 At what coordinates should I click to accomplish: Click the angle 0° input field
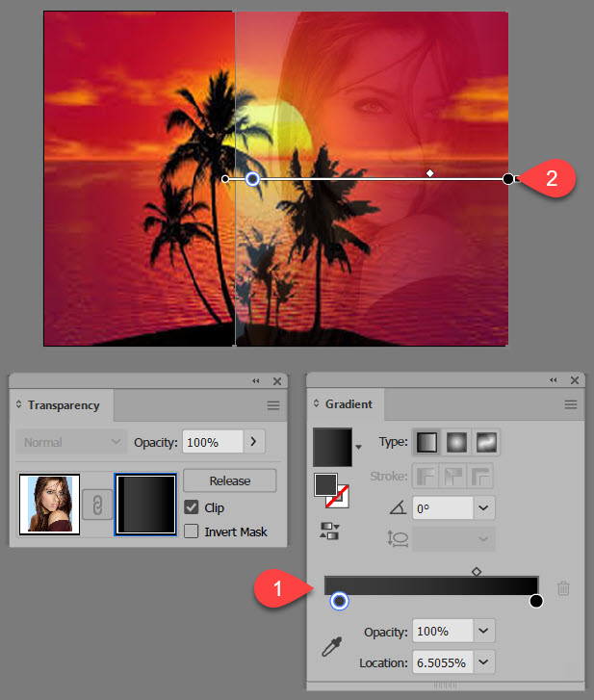pyautogui.click(x=443, y=508)
